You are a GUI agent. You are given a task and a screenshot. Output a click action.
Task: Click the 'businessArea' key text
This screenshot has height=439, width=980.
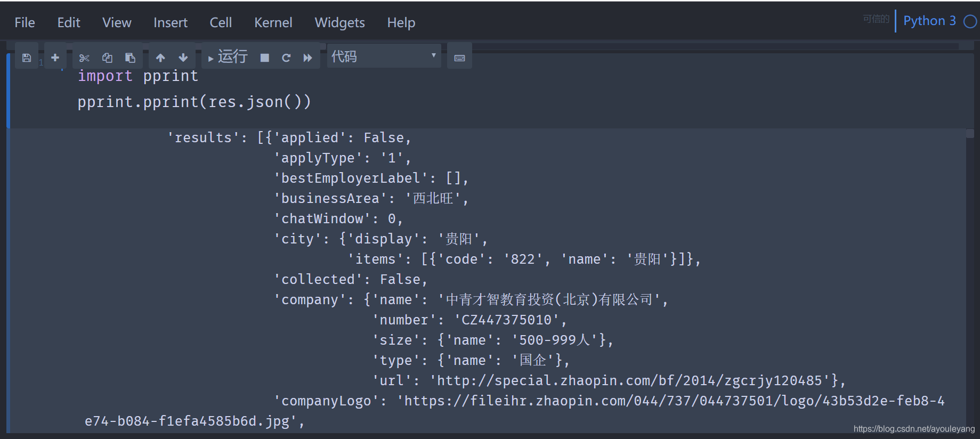(330, 198)
